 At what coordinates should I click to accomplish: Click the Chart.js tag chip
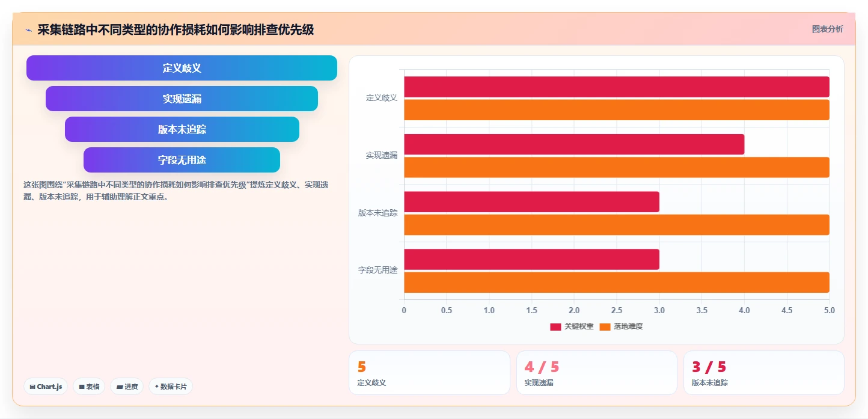click(46, 387)
